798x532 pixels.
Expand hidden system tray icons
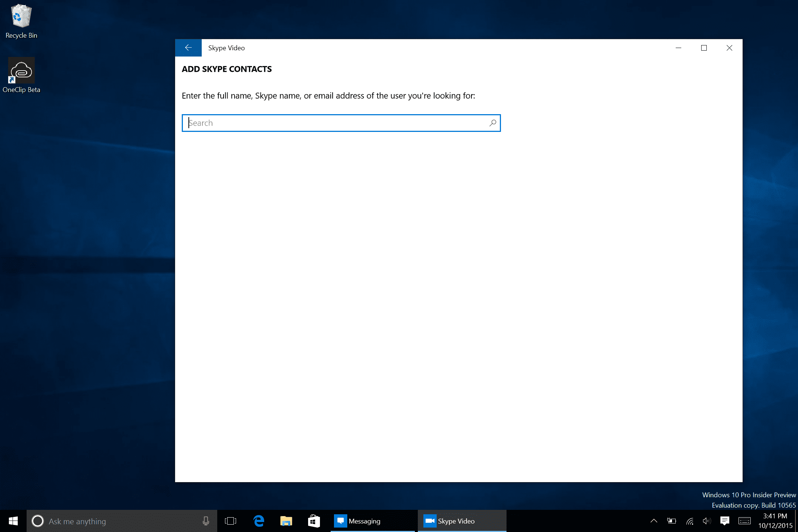click(x=654, y=521)
